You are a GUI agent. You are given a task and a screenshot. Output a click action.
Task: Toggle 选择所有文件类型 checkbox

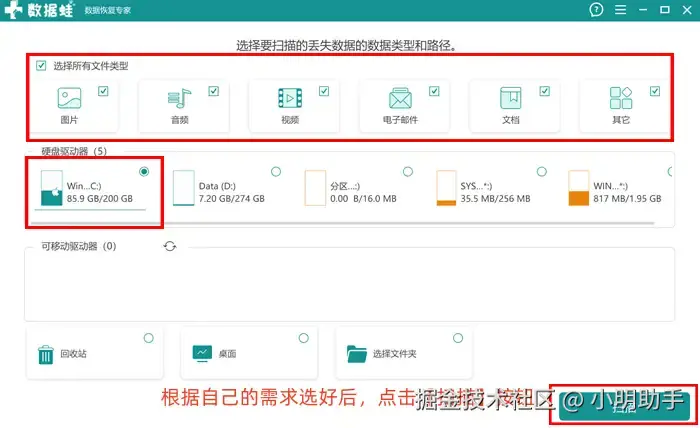[x=41, y=66]
